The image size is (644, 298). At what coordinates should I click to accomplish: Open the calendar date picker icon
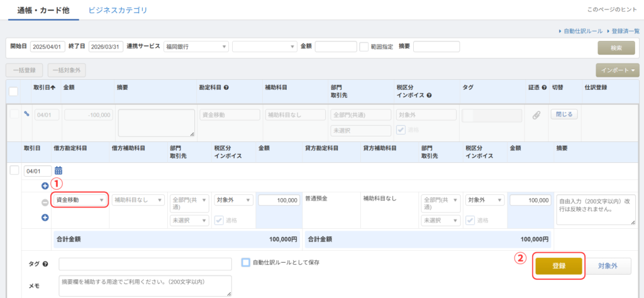pos(58,170)
